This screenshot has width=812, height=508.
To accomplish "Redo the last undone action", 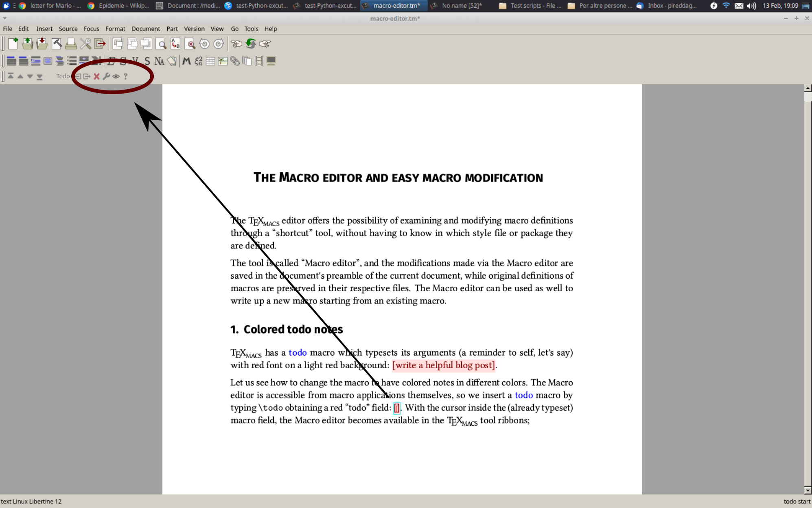I will (219, 44).
